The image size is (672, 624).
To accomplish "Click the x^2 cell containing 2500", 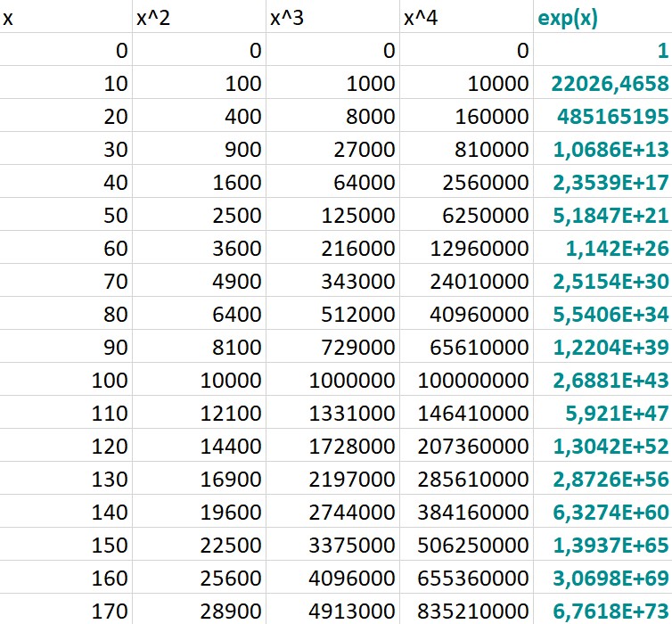I will pos(200,215).
